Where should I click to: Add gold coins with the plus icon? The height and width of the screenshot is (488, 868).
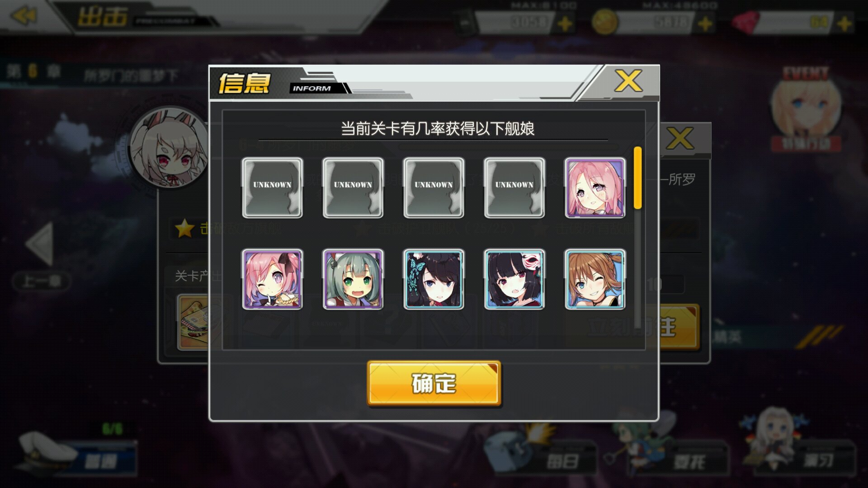coord(705,23)
